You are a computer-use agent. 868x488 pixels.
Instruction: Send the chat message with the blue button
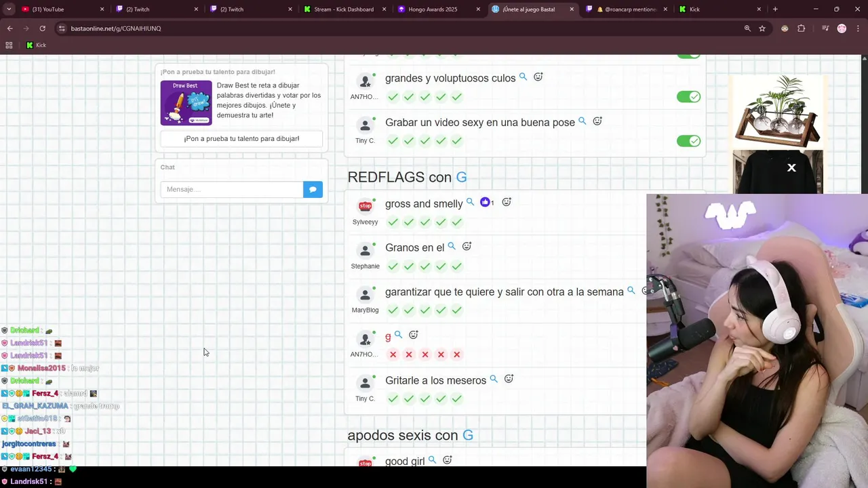click(313, 189)
